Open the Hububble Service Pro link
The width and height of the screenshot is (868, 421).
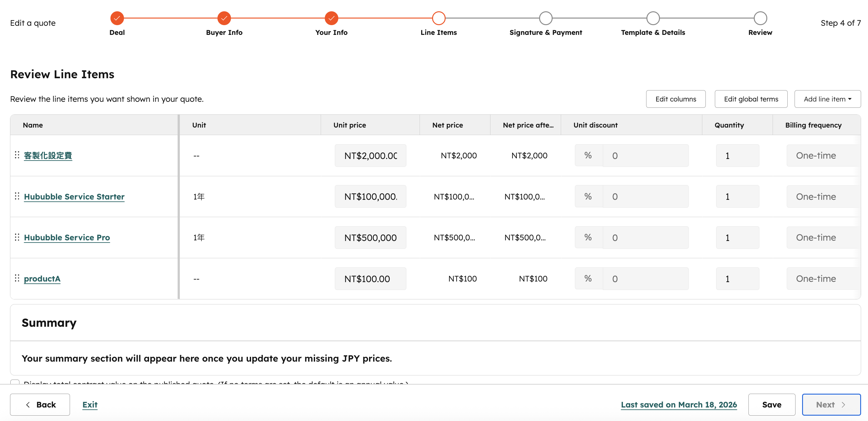click(67, 238)
